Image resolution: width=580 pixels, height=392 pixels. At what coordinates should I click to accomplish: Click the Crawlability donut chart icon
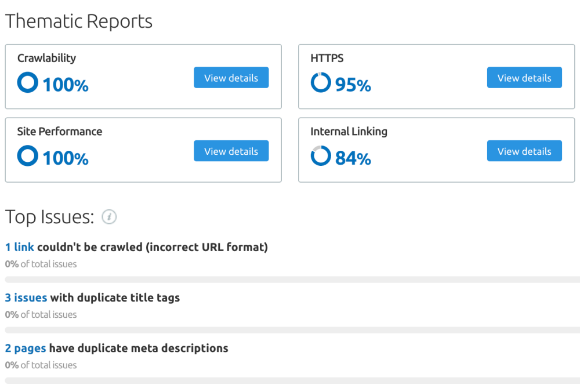pyautogui.click(x=27, y=82)
